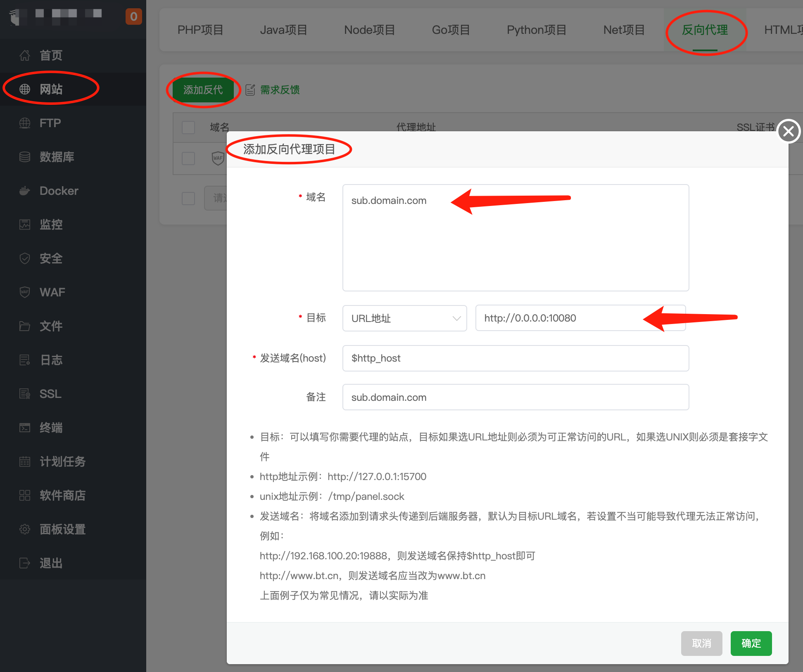Open the Docker section in sidebar
The image size is (803, 672).
point(59,191)
